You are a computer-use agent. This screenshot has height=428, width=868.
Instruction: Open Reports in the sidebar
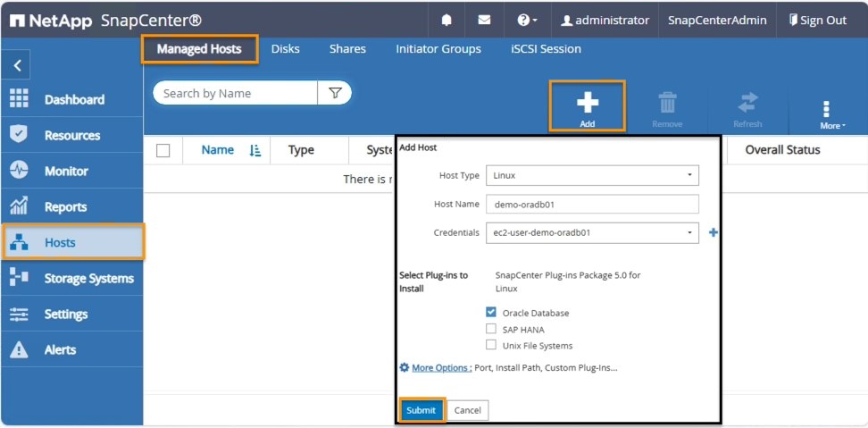tap(66, 207)
